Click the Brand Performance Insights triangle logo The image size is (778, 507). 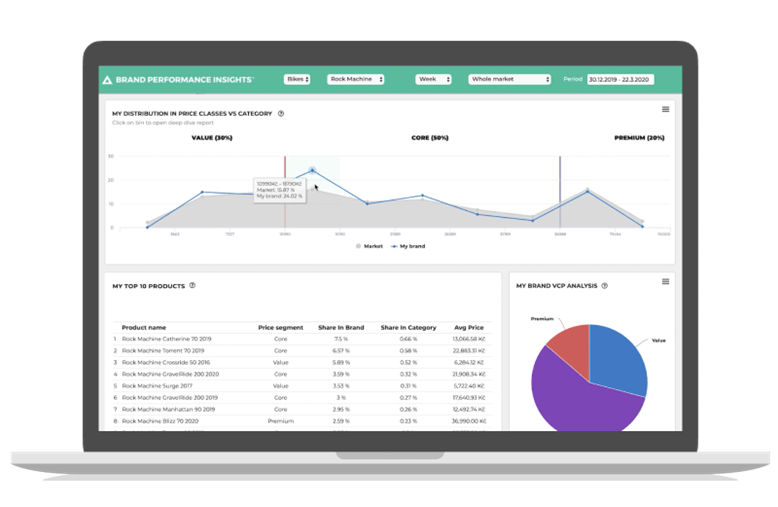click(107, 79)
